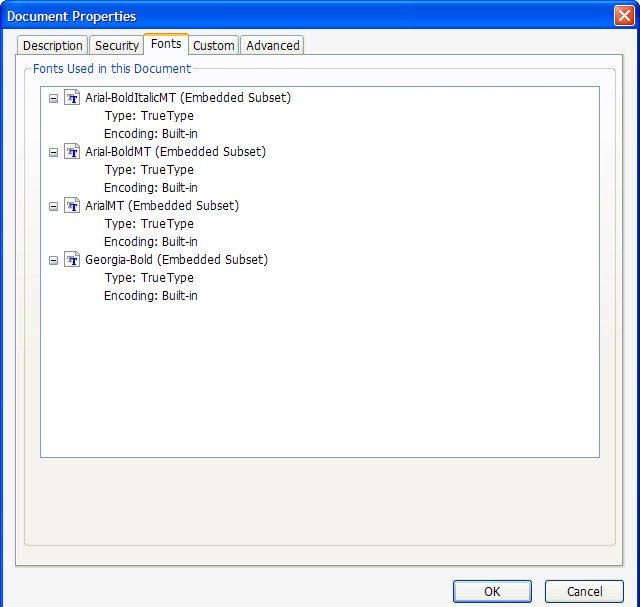640x607 pixels.
Task: Select ArialMT (Embedded Subset) row
Action: pos(162,205)
